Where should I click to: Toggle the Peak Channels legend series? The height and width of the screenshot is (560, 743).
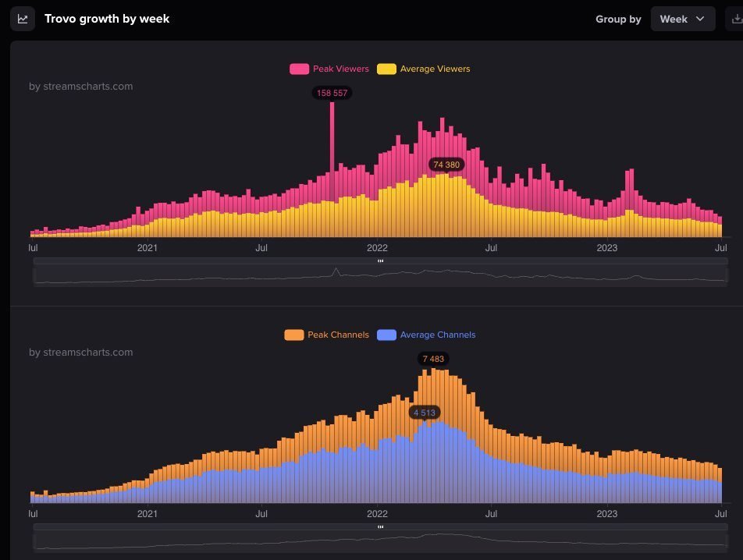[x=326, y=335]
